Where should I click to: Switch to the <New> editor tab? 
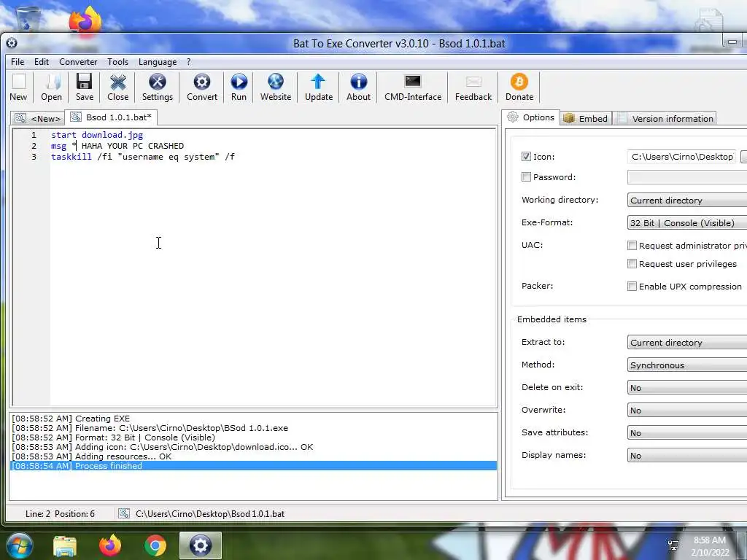pos(38,119)
